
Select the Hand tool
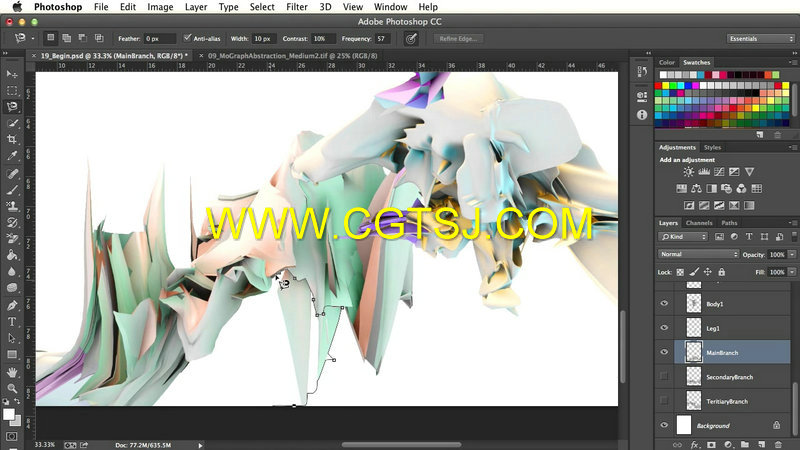tap(12, 372)
